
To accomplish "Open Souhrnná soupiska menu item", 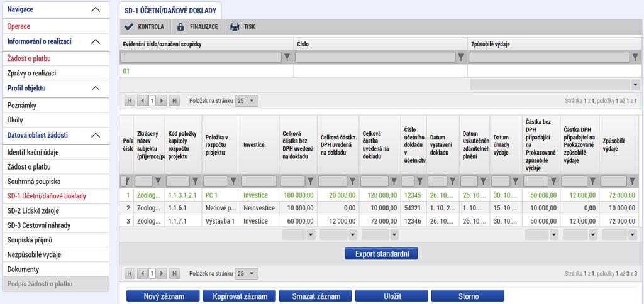I will [x=34, y=182].
